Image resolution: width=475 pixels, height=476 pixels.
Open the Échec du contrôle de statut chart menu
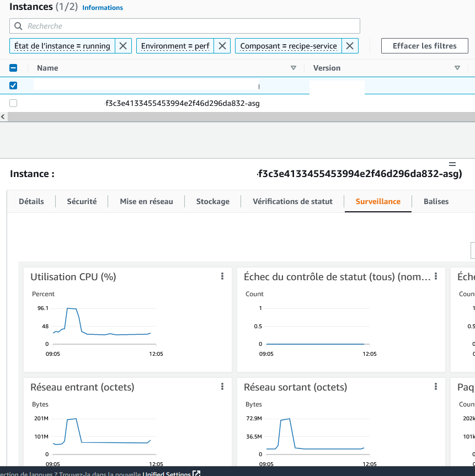pyautogui.click(x=436, y=276)
